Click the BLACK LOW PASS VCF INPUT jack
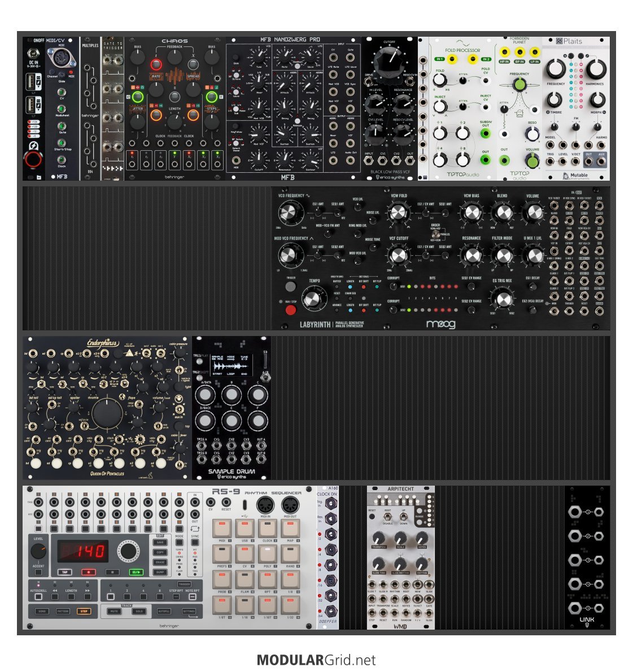 pyautogui.click(x=369, y=161)
